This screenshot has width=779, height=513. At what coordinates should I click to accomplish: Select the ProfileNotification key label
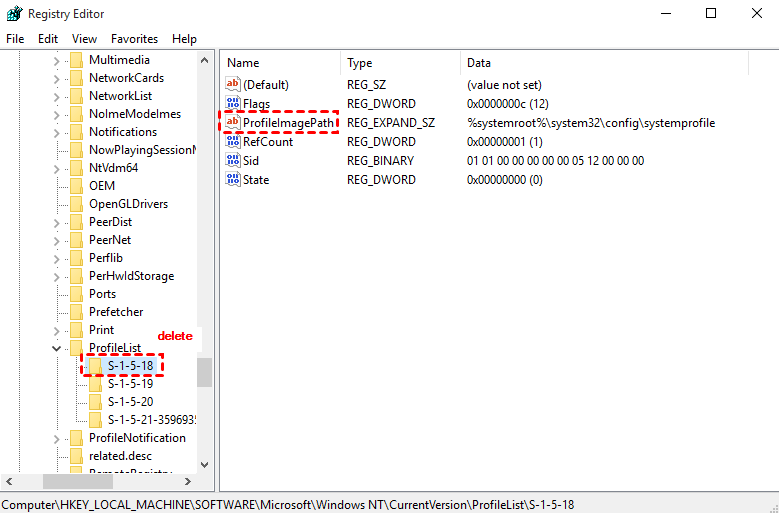[137, 438]
